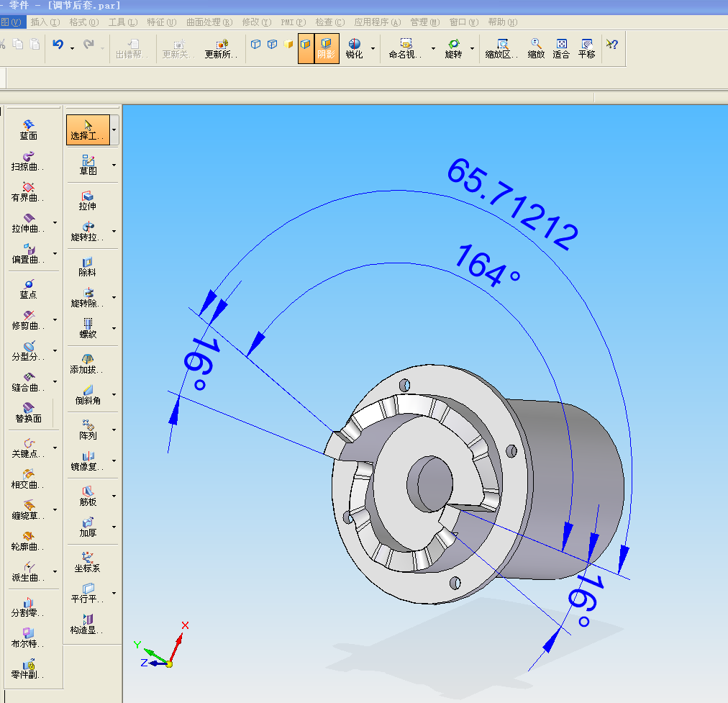Viewport: 728px width, 703px height.
Task: Expand the 阵列 pattern dropdown arrow
Action: point(114,430)
